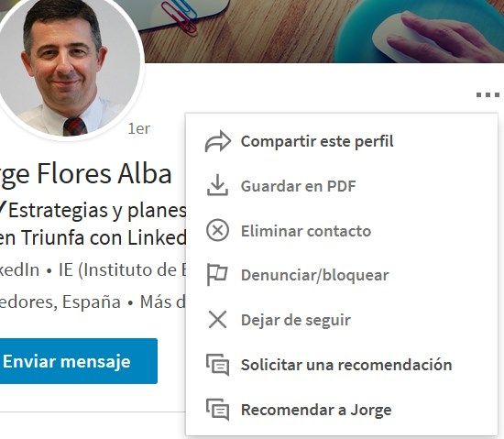The width and height of the screenshot is (504, 439).
Task: Click the recommend Jorge chat icon
Action: (217, 410)
